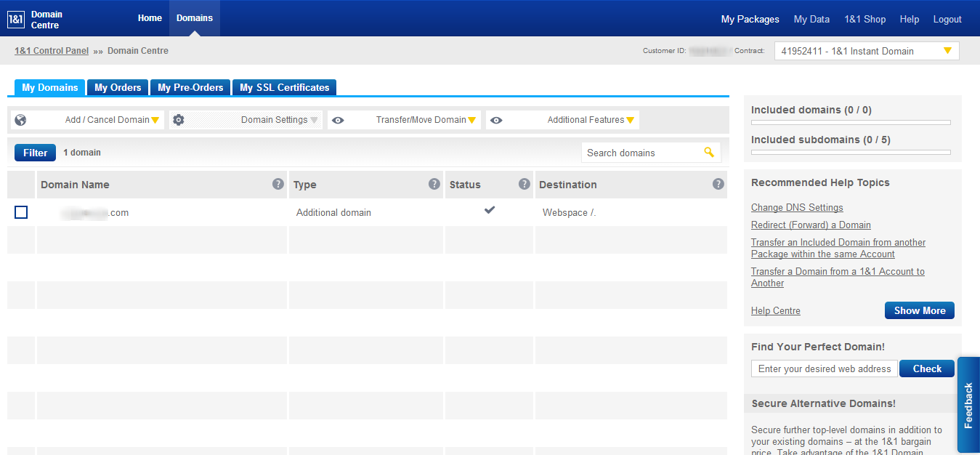Click the eye icon next to Transfer/Move Domain
Viewport: 980px width, 455px height.
337,119
